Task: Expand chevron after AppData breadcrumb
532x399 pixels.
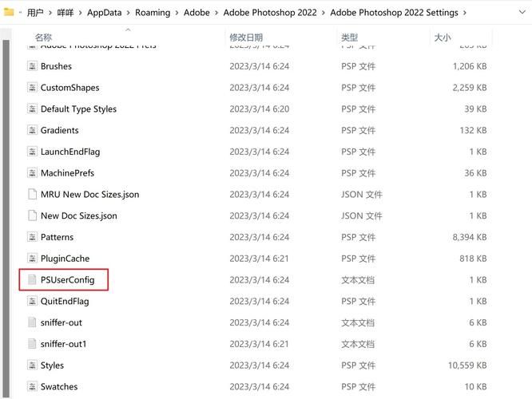Action: click(129, 13)
